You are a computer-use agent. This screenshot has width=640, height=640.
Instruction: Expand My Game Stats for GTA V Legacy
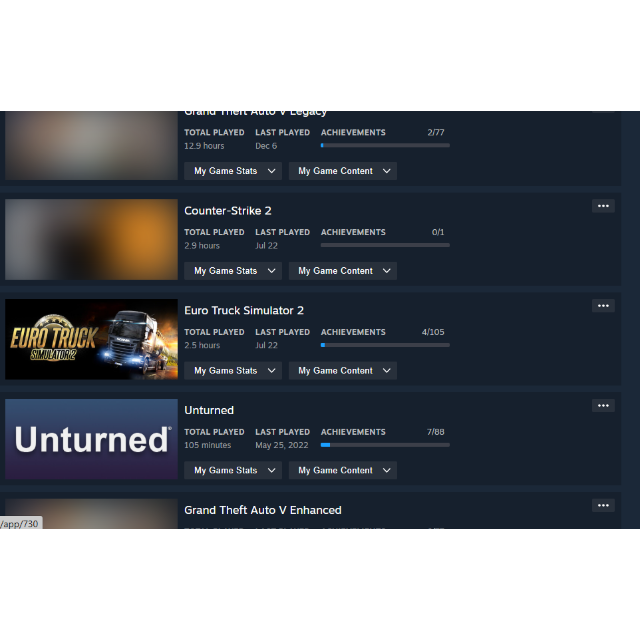(233, 171)
